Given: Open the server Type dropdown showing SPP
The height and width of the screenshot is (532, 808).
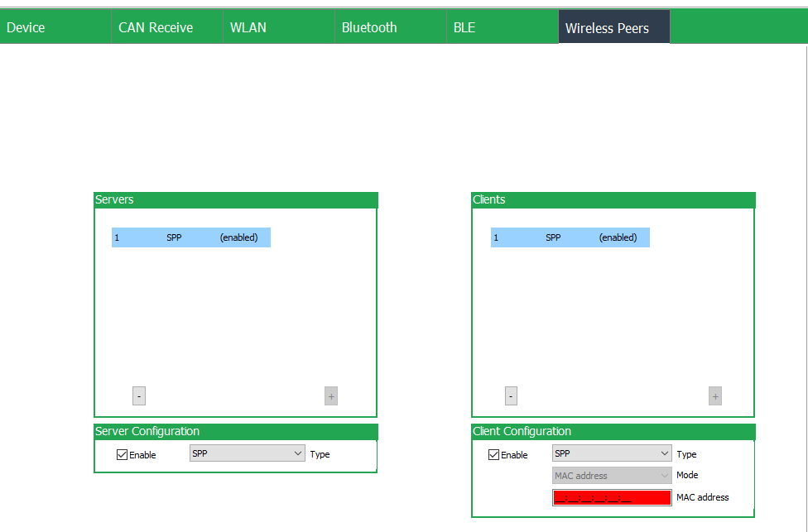Looking at the screenshot, I should [247, 453].
